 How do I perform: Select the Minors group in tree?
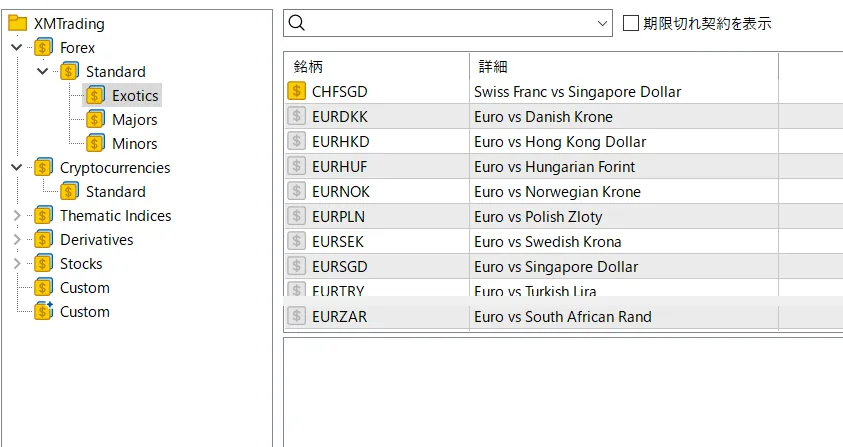(x=134, y=144)
